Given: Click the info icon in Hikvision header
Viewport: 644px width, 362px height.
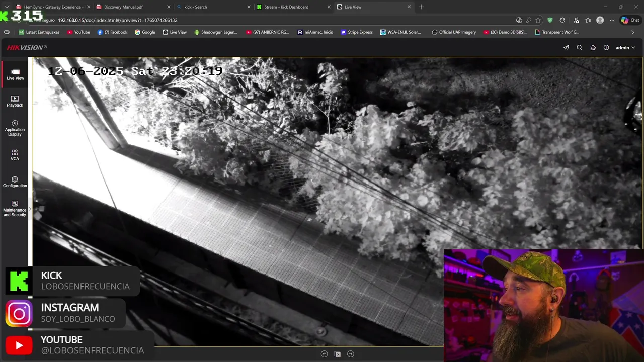Looking at the screenshot, I should tap(606, 48).
